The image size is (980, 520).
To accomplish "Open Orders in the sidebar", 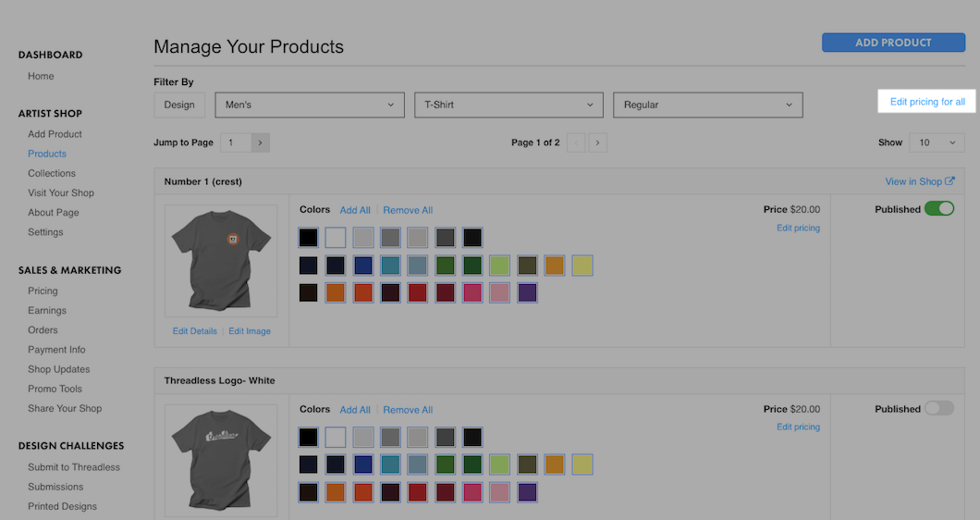I will point(43,329).
